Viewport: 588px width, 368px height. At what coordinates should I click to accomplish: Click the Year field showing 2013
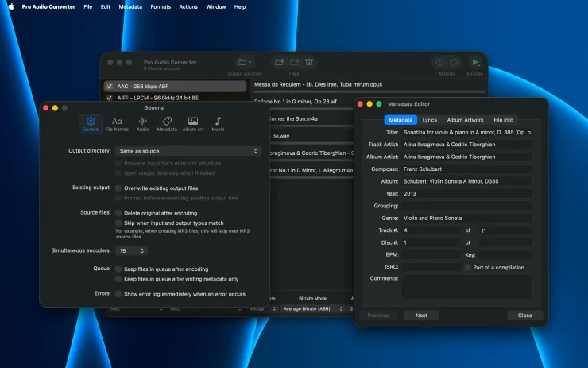pyautogui.click(x=467, y=194)
